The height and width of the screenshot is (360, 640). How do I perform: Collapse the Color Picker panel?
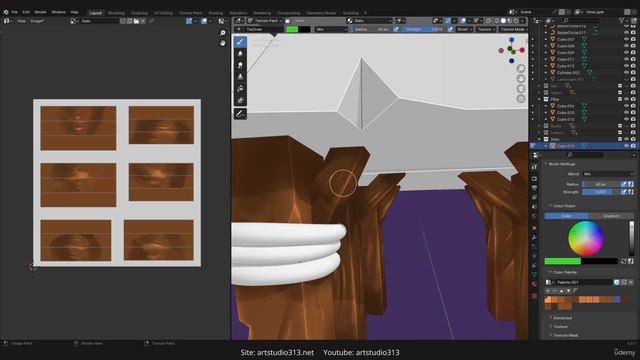(550, 206)
